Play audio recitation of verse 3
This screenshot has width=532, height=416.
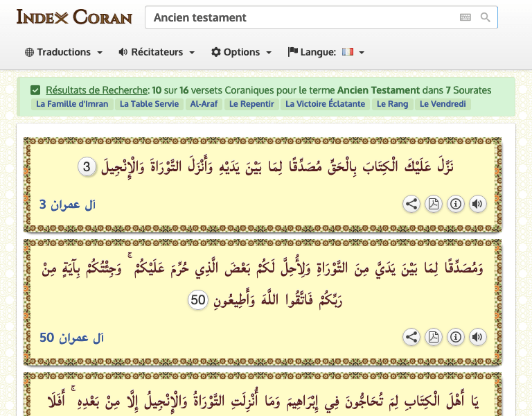click(477, 204)
